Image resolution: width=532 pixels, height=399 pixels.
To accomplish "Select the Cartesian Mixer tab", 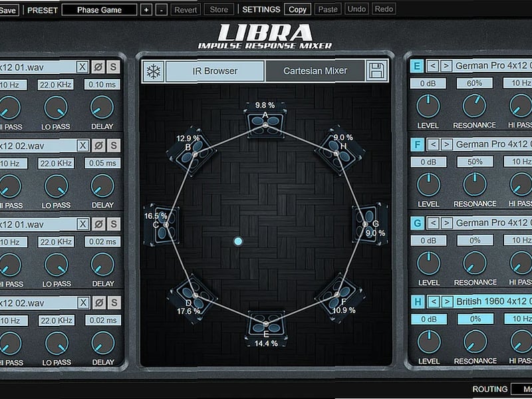I will tap(316, 70).
